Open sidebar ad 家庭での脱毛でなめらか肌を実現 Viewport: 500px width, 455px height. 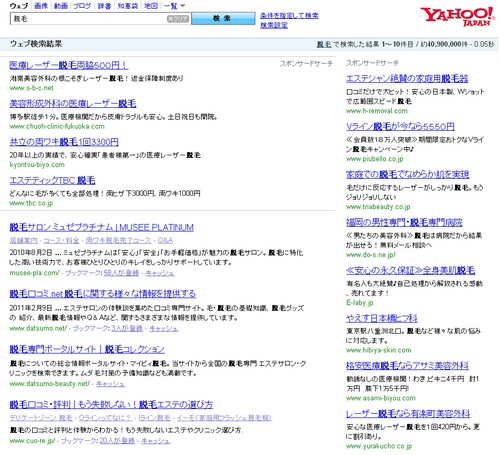pyautogui.click(x=407, y=174)
